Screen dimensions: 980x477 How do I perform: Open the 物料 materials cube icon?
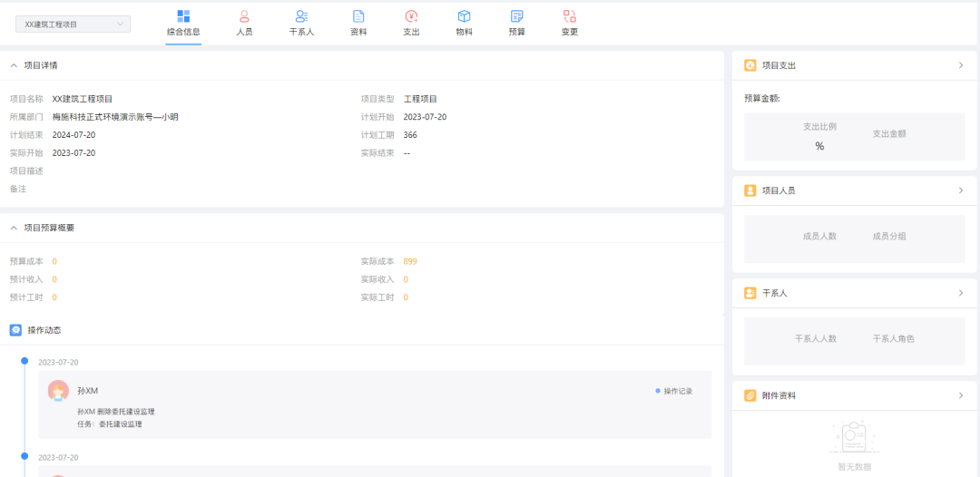coord(464,16)
